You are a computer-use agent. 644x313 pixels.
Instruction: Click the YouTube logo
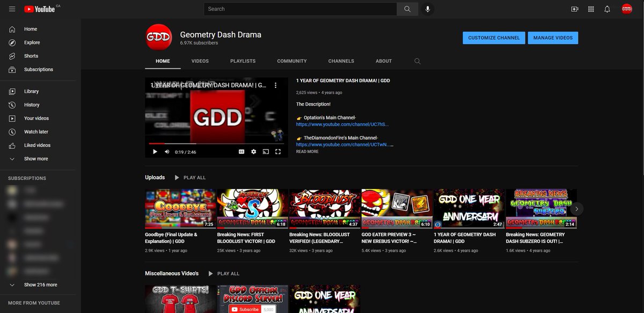[x=40, y=9]
